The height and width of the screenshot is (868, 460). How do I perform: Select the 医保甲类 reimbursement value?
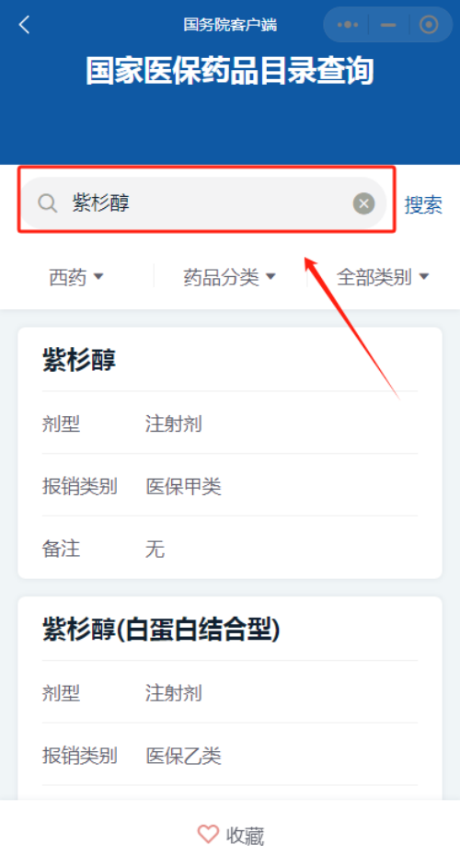click(x=184, y=487)
